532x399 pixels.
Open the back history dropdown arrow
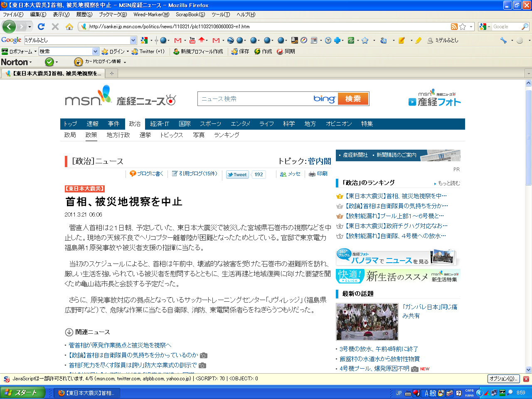[x=30, y=27]
